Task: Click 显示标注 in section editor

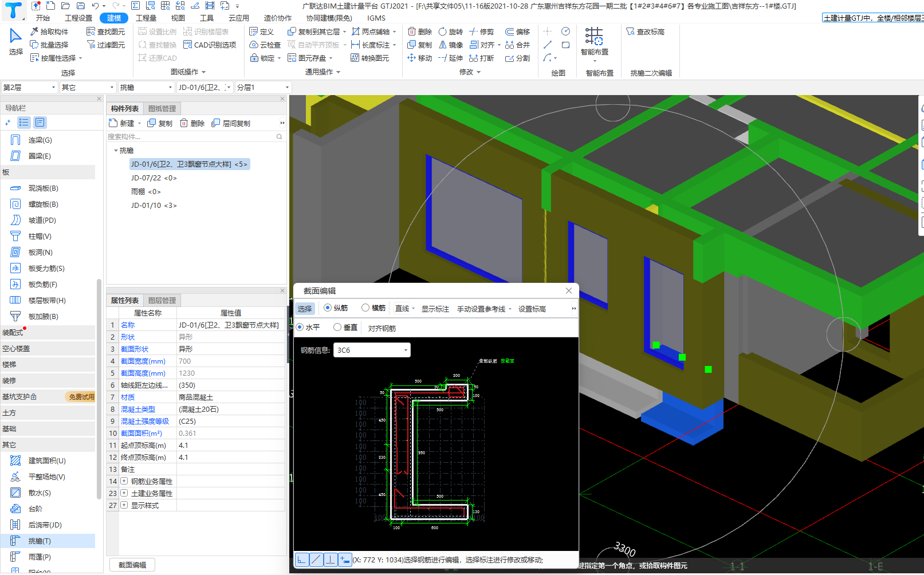Action: click(x=435, y=309)
